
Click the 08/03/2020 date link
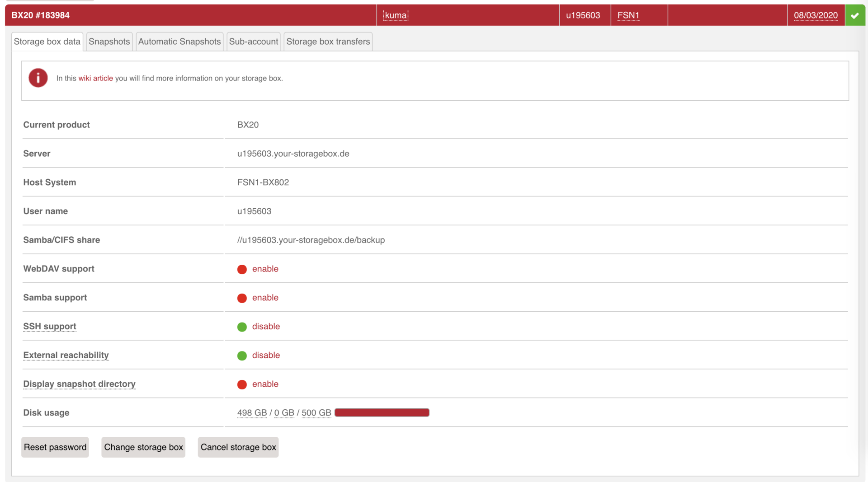[816, 15]
